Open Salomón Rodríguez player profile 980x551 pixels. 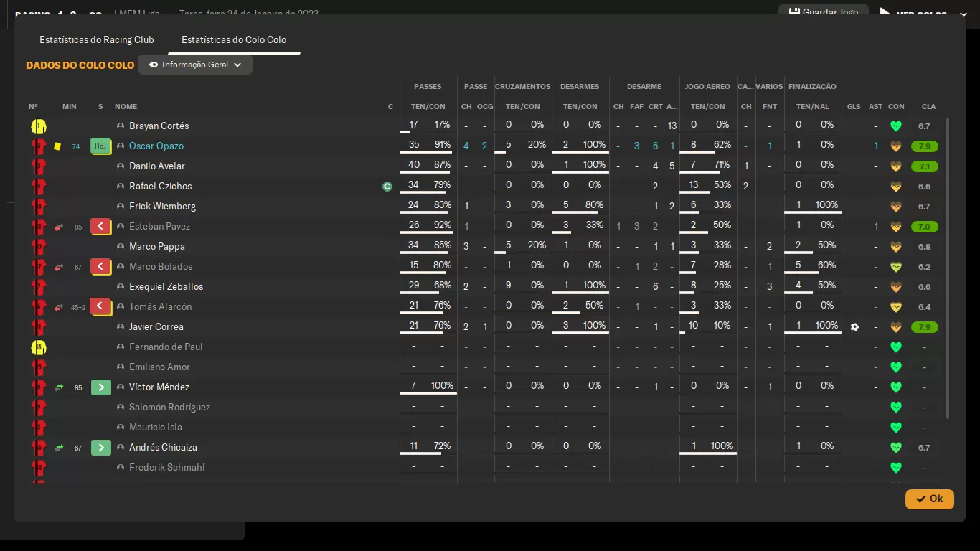pyautogui.click(x=169, y=408)
